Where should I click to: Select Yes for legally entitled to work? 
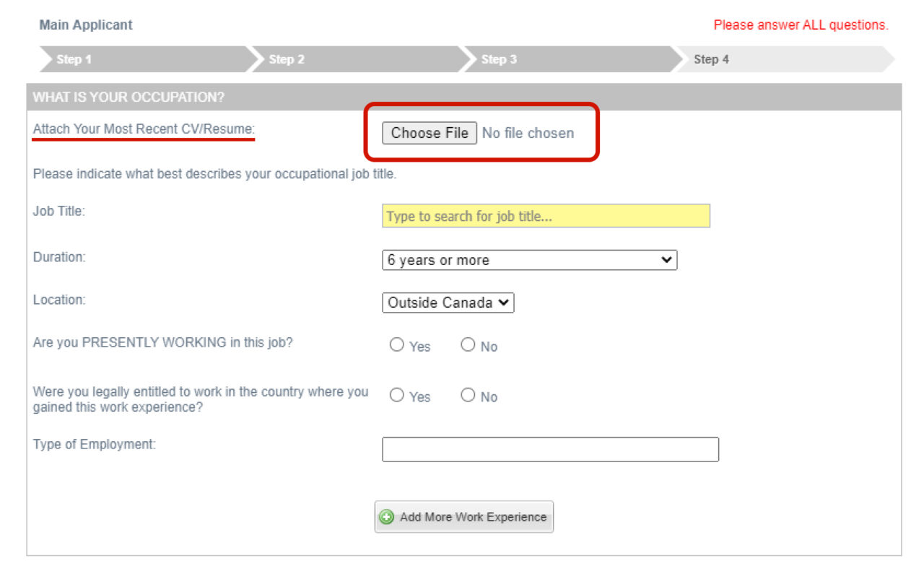tap(396, 395)
